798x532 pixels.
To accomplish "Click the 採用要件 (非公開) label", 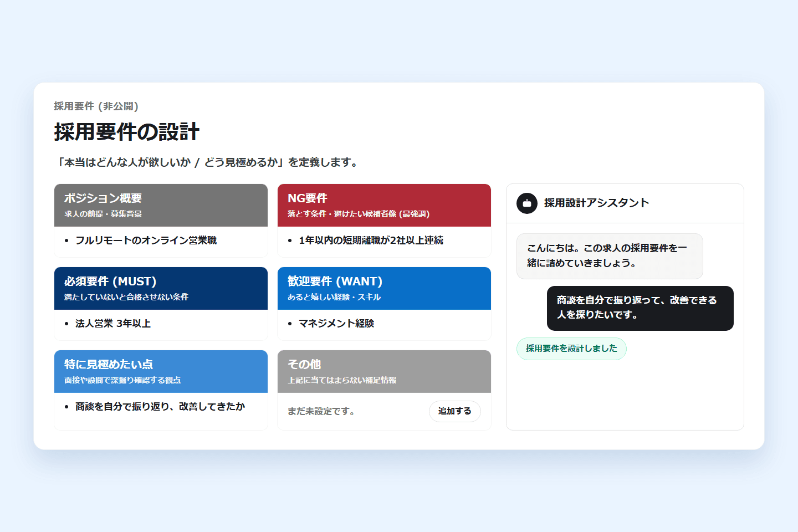I will tap(96, 106).
